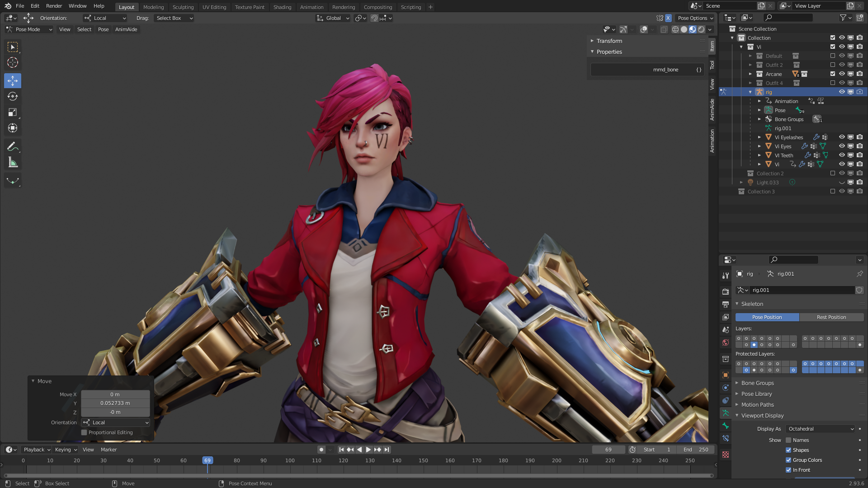Enable the Default collection checkbox
868x488 pixels.
[833, 56]
